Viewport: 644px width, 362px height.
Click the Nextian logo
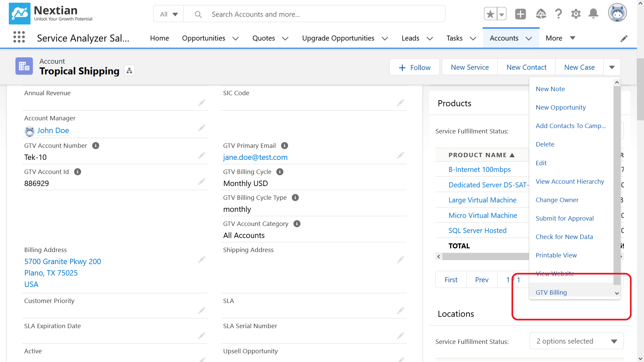pyautogui.click(x=51, y=13)
